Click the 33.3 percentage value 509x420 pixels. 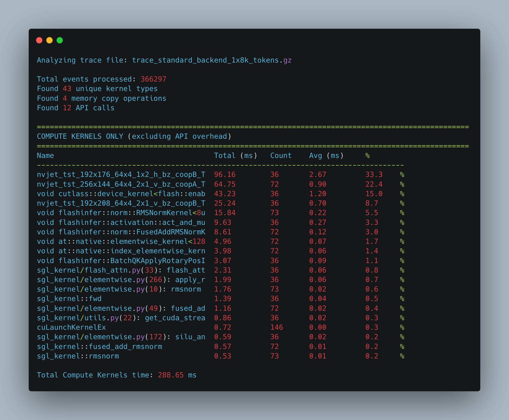374,175
